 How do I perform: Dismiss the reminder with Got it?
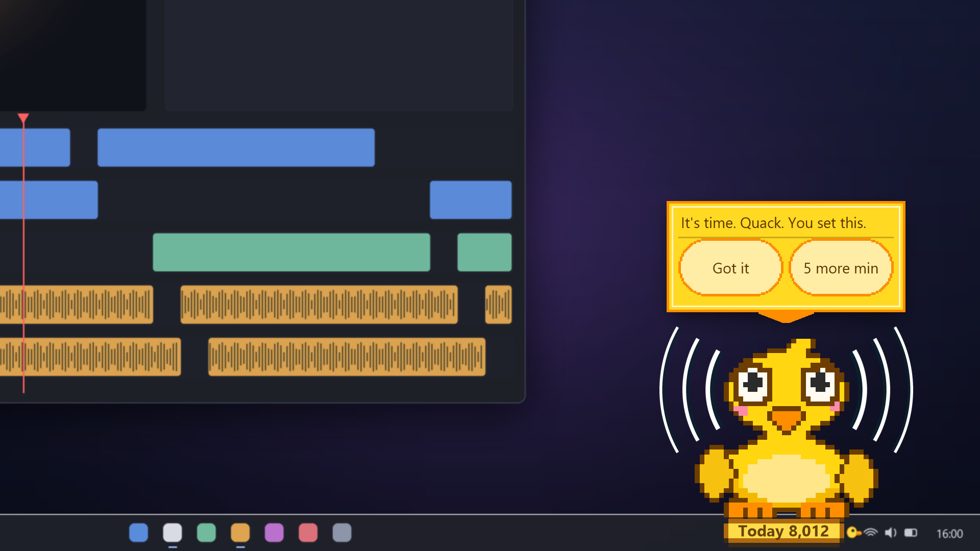(730, 268)
